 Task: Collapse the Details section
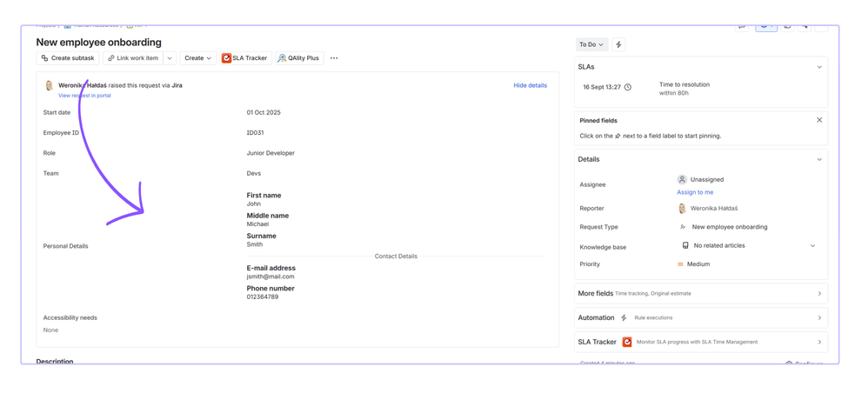coord(819,160)
